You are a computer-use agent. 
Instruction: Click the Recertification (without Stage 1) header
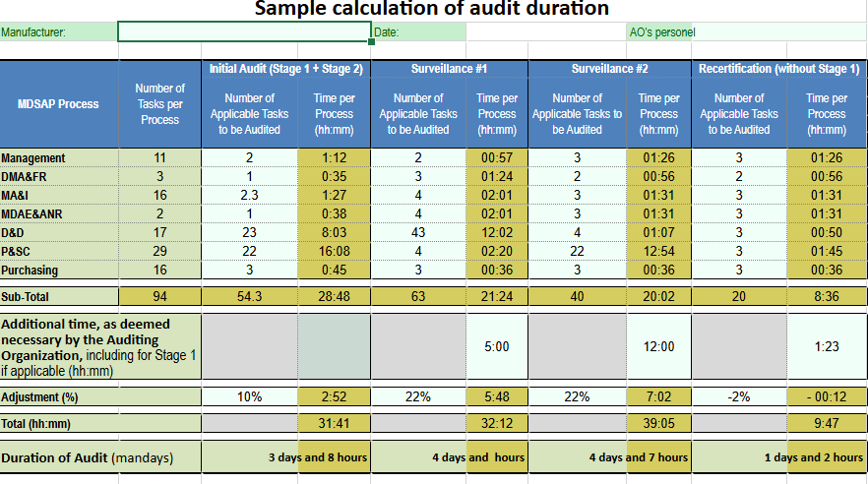(x=778, y=69)
